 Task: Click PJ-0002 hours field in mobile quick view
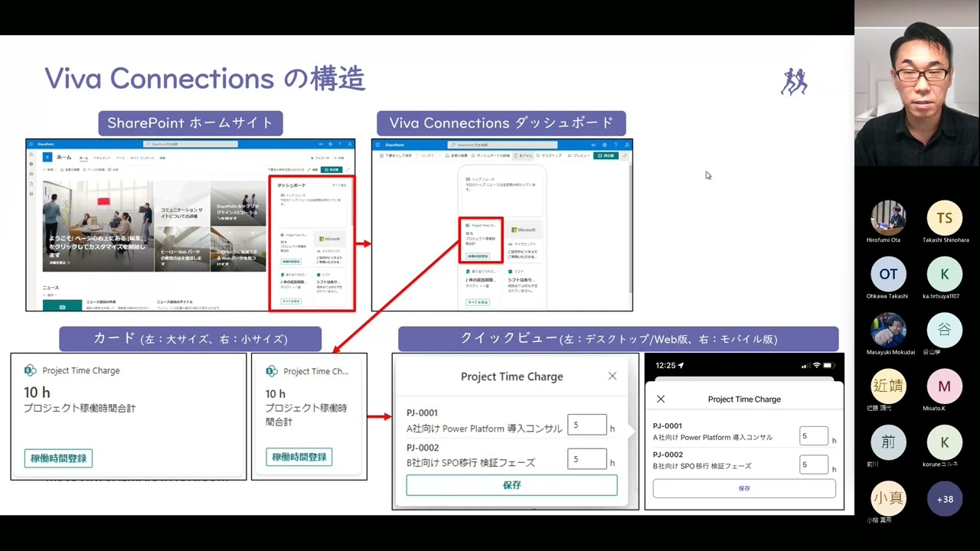click(814, 465)
